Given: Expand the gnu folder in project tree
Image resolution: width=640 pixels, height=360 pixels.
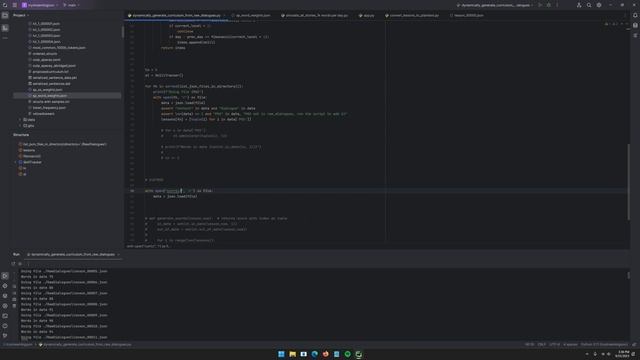Looking at the screenshot, I should (x=20, y=126).
